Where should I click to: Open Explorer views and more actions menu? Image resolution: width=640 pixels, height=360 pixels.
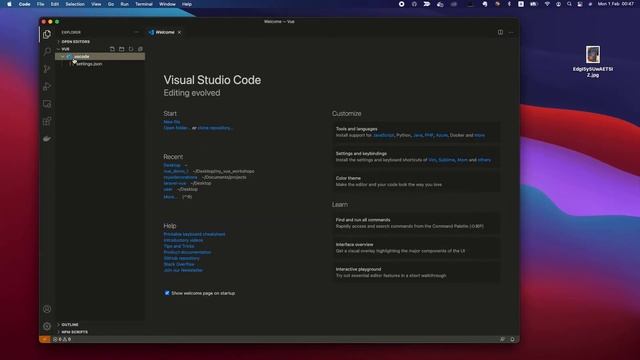pyautogui.click(x=136, y=32)
